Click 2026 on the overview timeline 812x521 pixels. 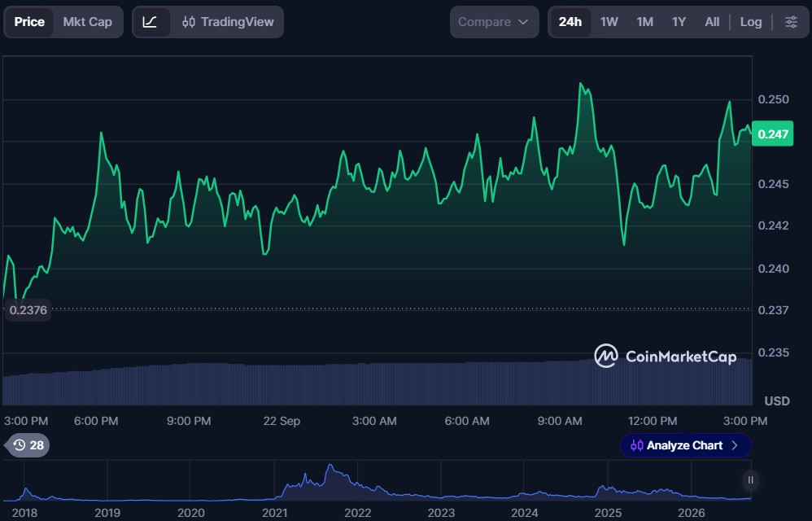tap(692, 513)
